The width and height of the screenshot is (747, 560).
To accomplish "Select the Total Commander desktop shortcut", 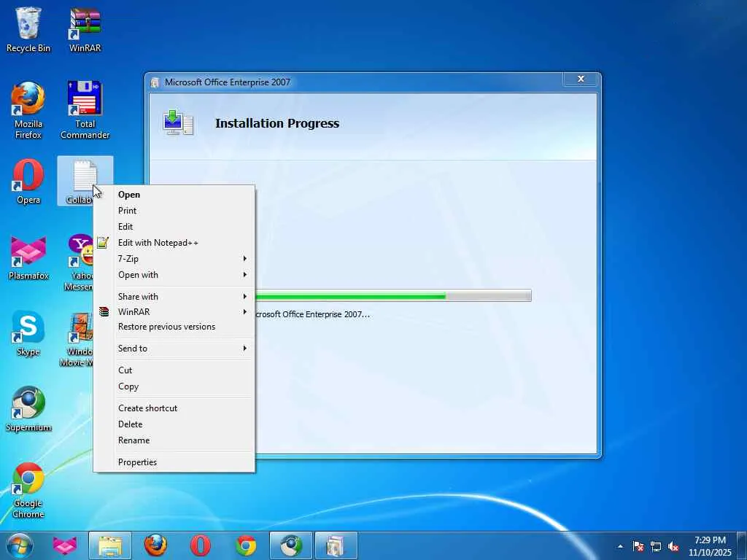I will [85, 111].
